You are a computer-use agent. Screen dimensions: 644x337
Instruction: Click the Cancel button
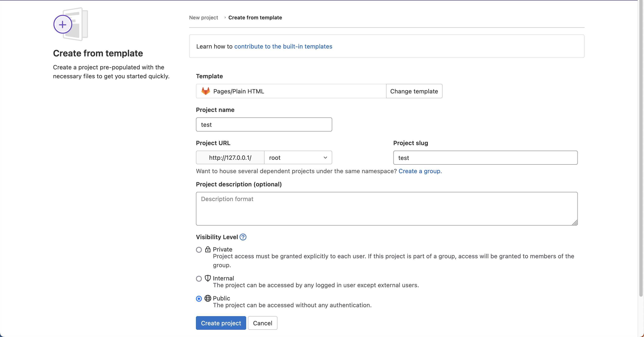(x=263, y=323)
